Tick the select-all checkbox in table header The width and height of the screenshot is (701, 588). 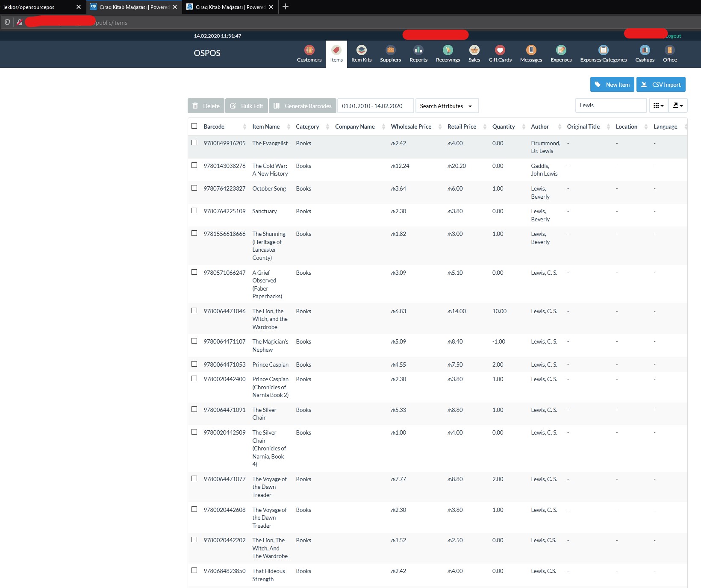pyautogui.click(x=194, y=126)
